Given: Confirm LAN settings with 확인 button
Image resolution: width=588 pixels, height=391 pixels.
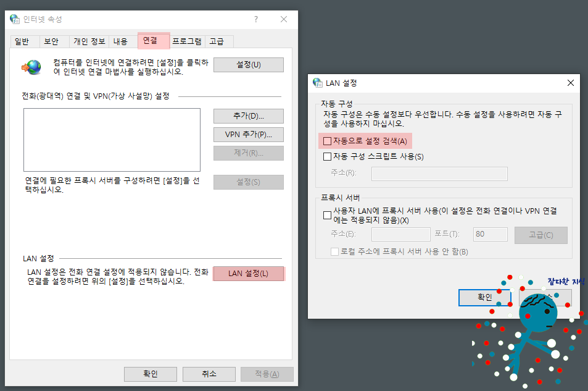Looking at the screenshot, I should 484,297.
